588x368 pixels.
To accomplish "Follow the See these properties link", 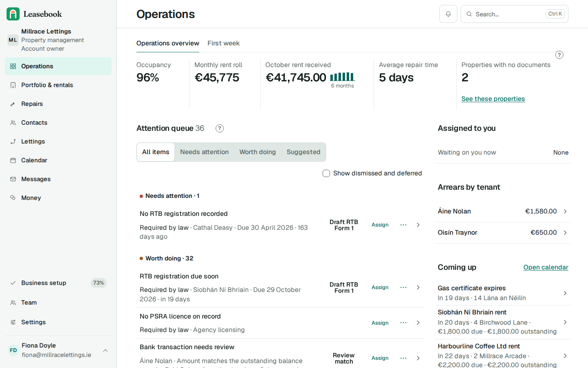I will tap(493, 99).
